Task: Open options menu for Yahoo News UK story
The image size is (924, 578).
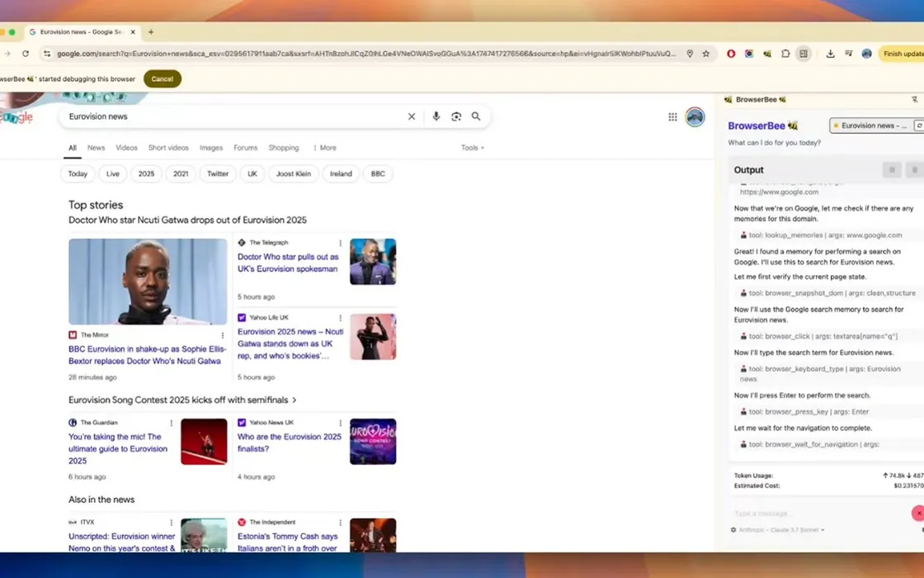Action: pos(340,423)
